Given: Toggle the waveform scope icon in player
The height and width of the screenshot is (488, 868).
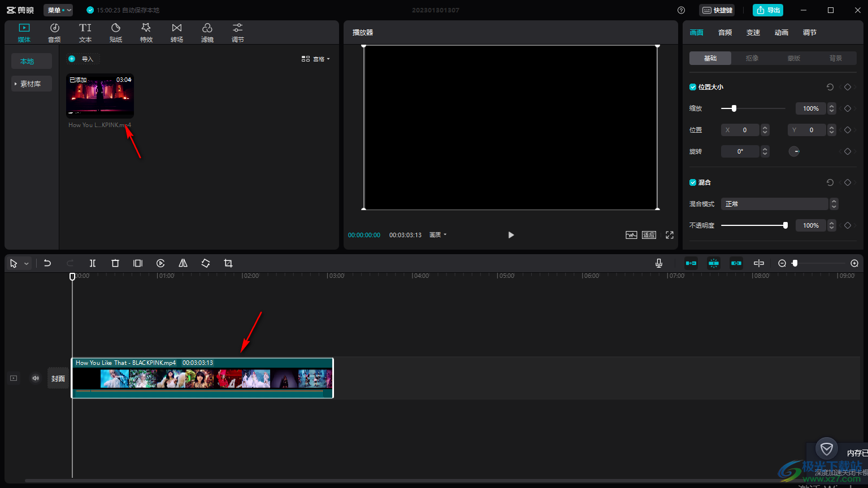Looking at the screenshot, I should coord(631,235).
